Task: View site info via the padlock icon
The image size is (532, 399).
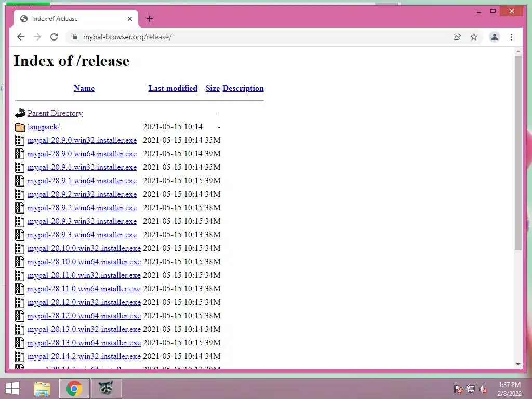Action: (75, 37)
